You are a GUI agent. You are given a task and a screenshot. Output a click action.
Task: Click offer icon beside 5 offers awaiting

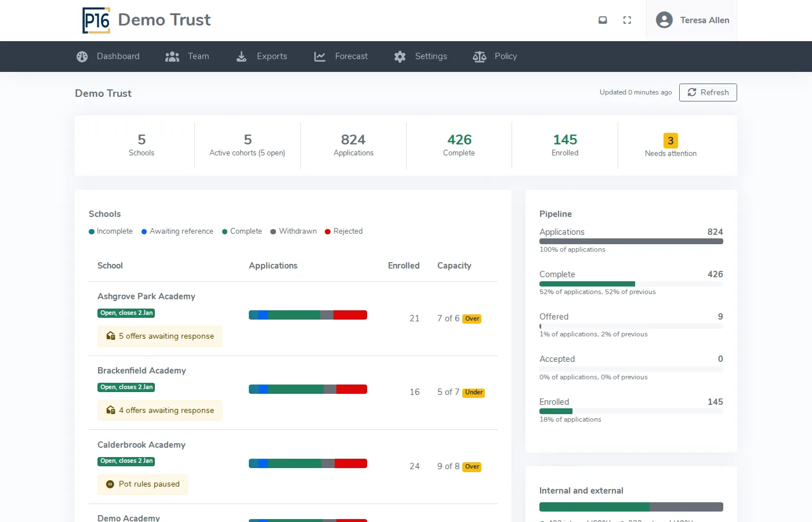(111, 336)
